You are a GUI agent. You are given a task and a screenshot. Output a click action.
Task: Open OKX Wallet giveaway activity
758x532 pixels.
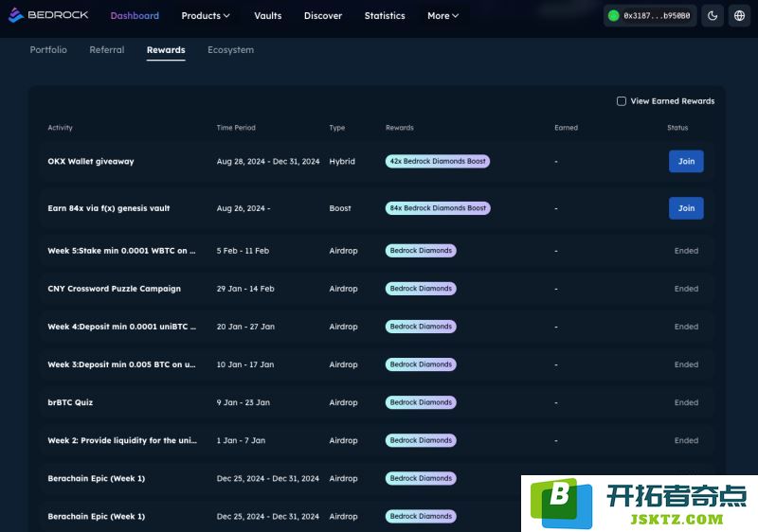click(x=91, y=161)
